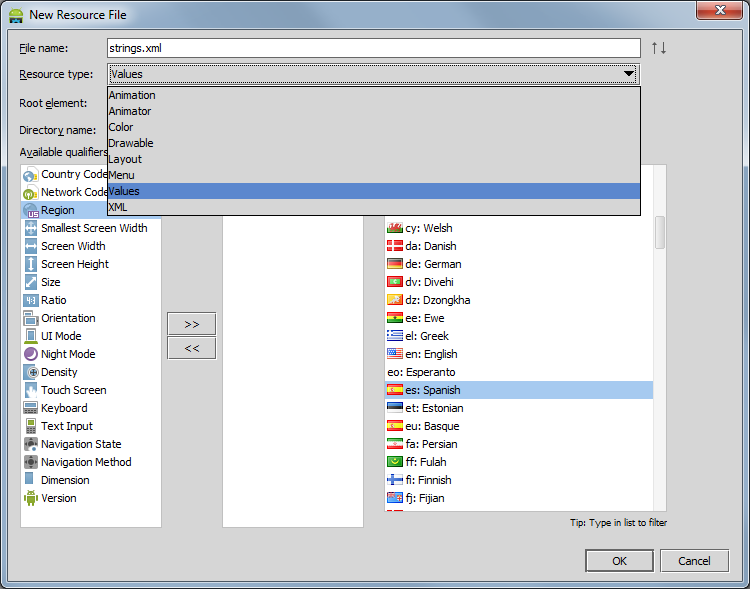Viewport: 750px width, 589px height.
Task: Select Smallest Screen Width qualifier
Action: pos(93,228)
